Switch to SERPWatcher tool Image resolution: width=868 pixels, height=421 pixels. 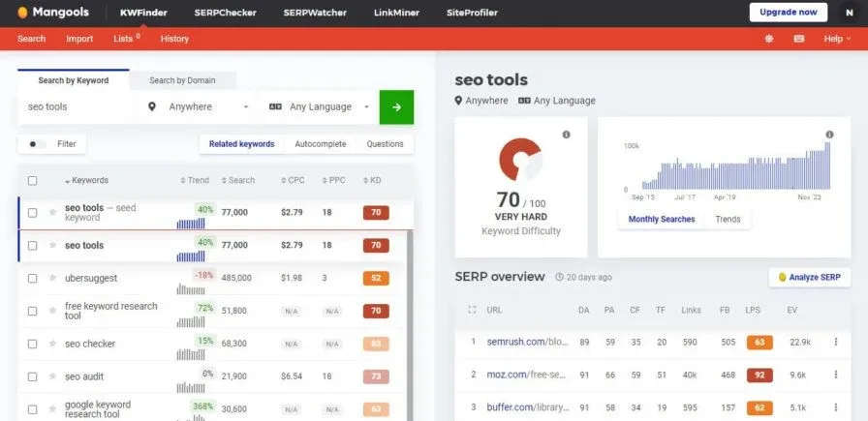315,13
